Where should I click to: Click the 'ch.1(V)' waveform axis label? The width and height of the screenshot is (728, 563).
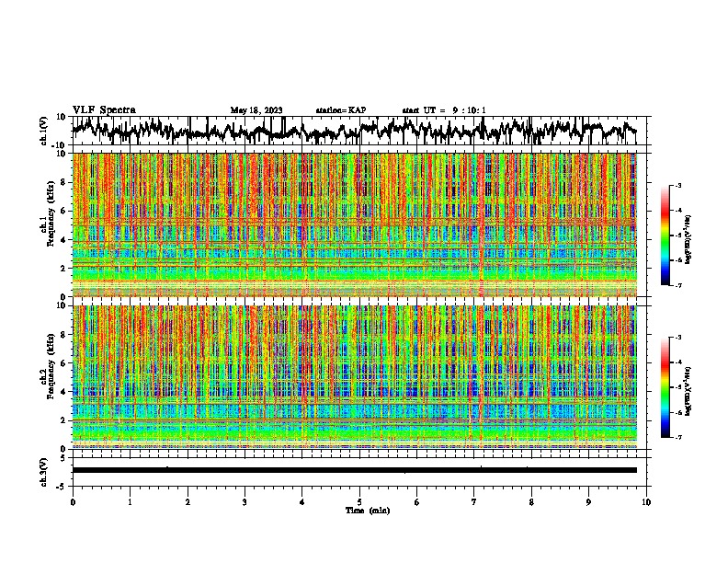pos(44,131)
